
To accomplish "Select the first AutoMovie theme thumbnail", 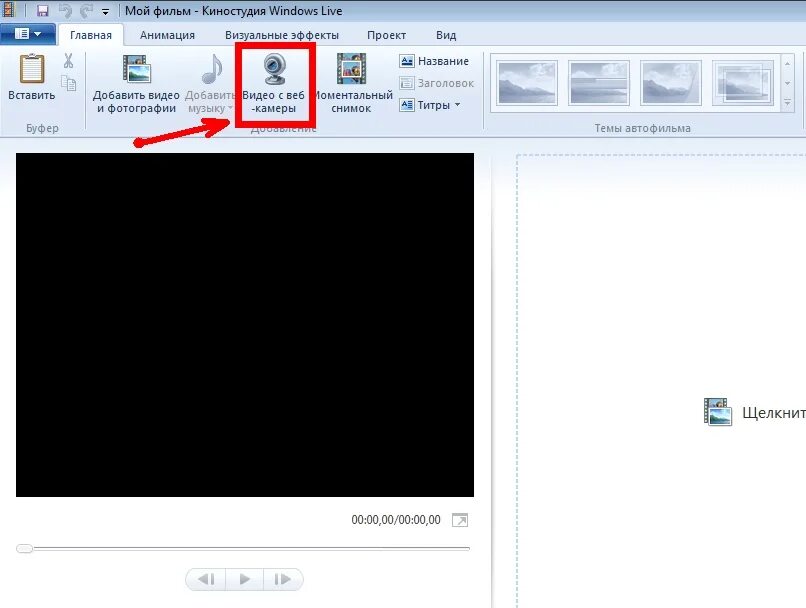I will point(527,83).
